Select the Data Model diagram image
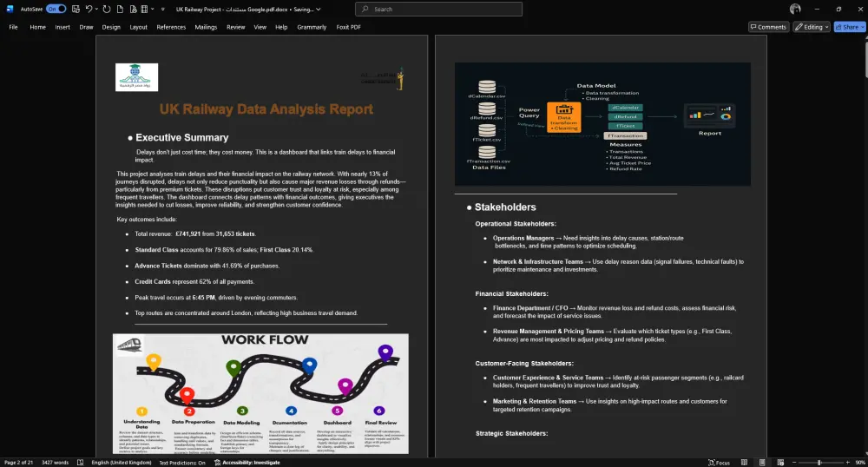 click(603, 124)
